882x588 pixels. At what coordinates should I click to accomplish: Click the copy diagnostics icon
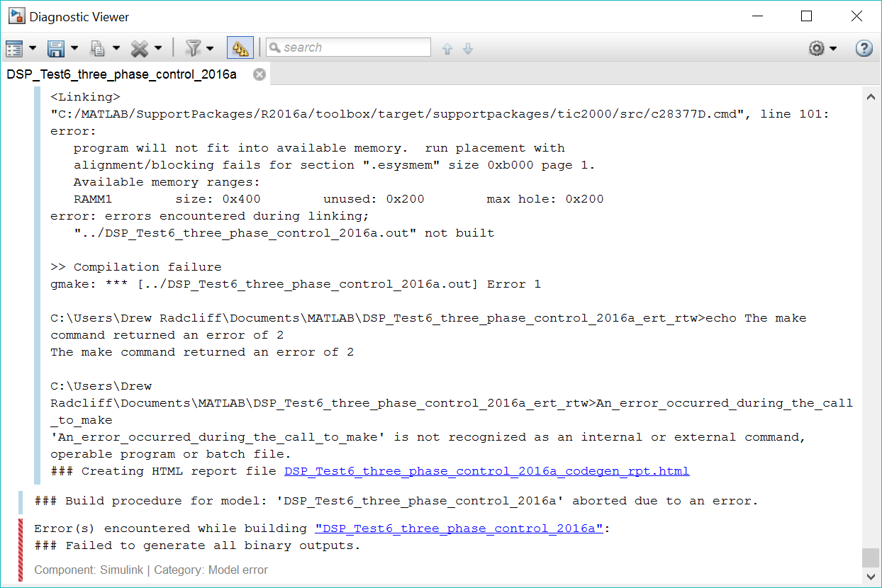(97, 48)
